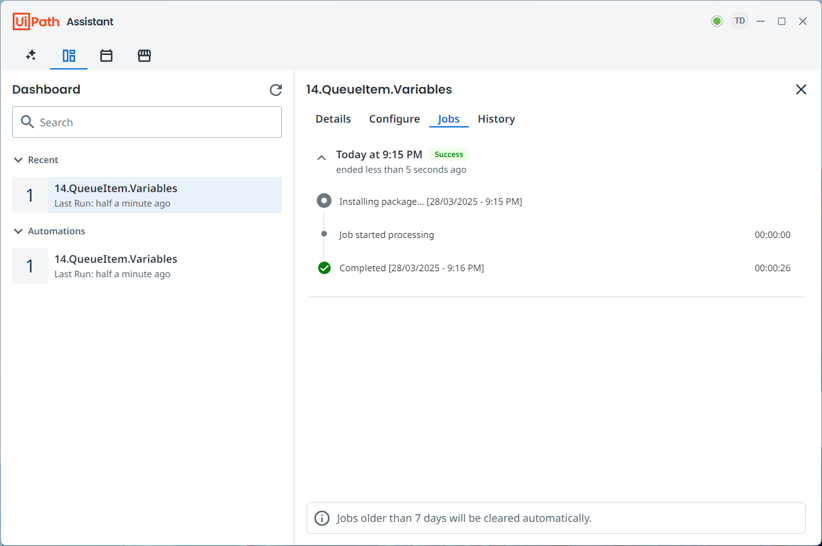Click the green Completed checkmark icon
Image resolution: width=822 pixels, height=546 pixels.
[325, 268]
